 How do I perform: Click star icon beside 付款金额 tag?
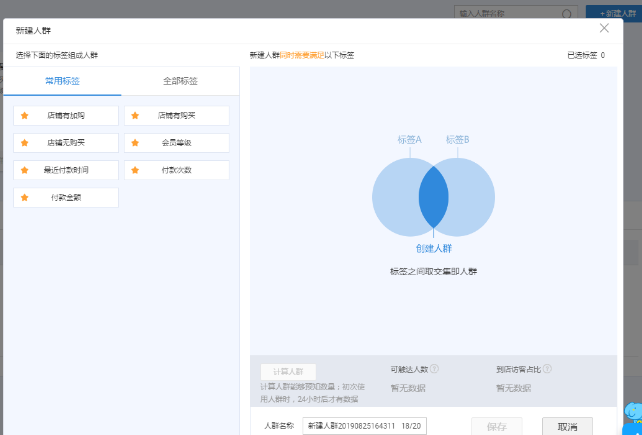(25, 198)
